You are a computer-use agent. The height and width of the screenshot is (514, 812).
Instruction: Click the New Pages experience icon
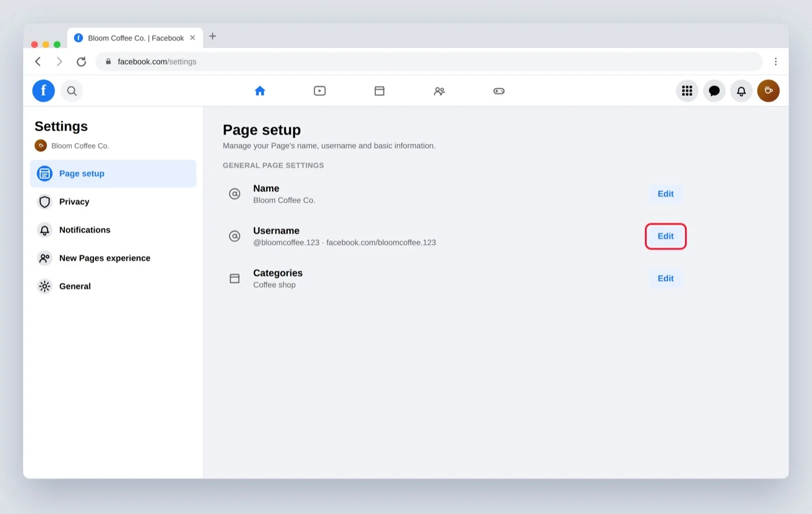pyautogui.click(x=45, y=258)
